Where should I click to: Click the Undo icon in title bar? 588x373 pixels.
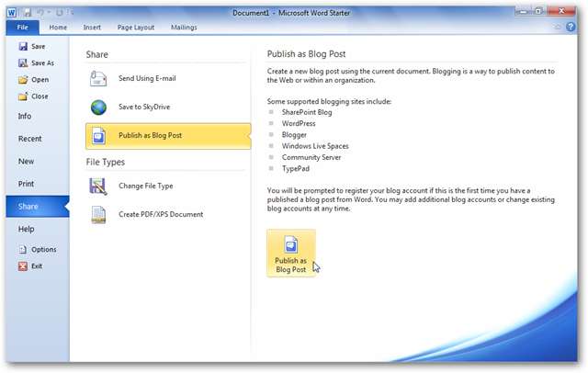coord(40,13)
